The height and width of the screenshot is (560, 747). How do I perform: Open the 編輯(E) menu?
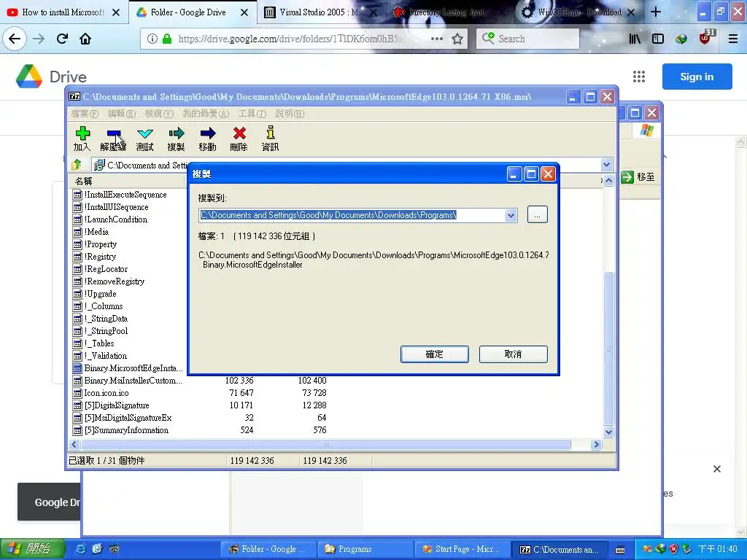(122, 113)
